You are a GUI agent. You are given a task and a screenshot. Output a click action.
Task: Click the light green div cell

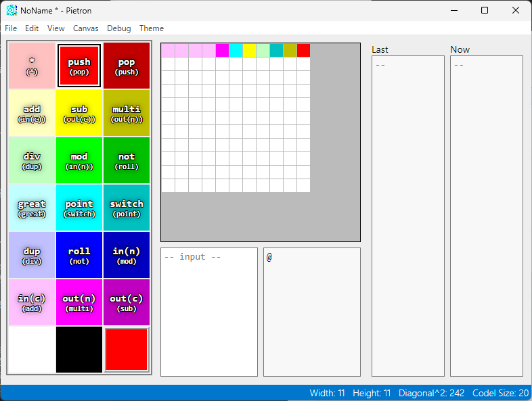coord(32,160)
